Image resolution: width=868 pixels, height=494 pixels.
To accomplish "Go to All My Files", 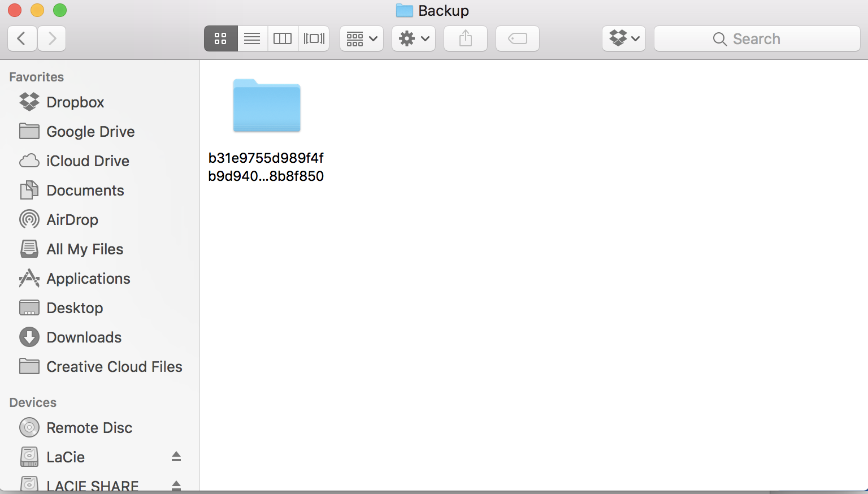I will coord(85,249).
